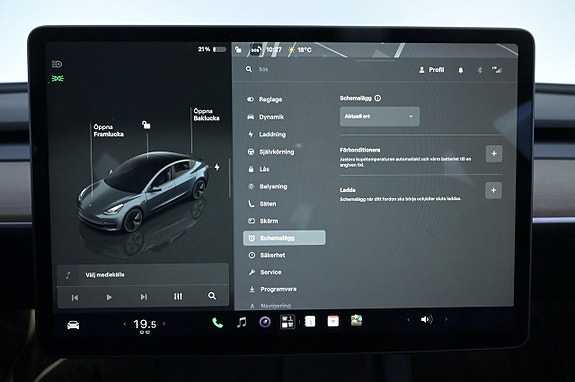The height and width of the screenshot is (382, 575).
Task: Open the LTE signal strength icon
Action: click(x=497, y=70)
